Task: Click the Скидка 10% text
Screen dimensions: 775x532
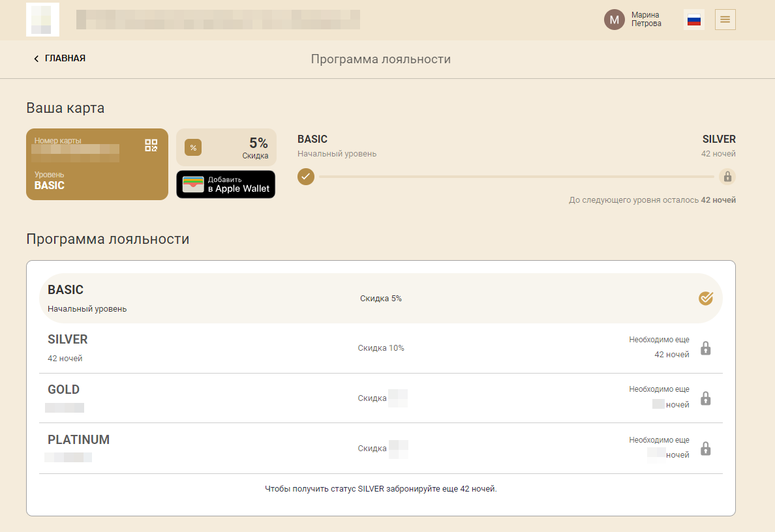Action: [380, 347]
